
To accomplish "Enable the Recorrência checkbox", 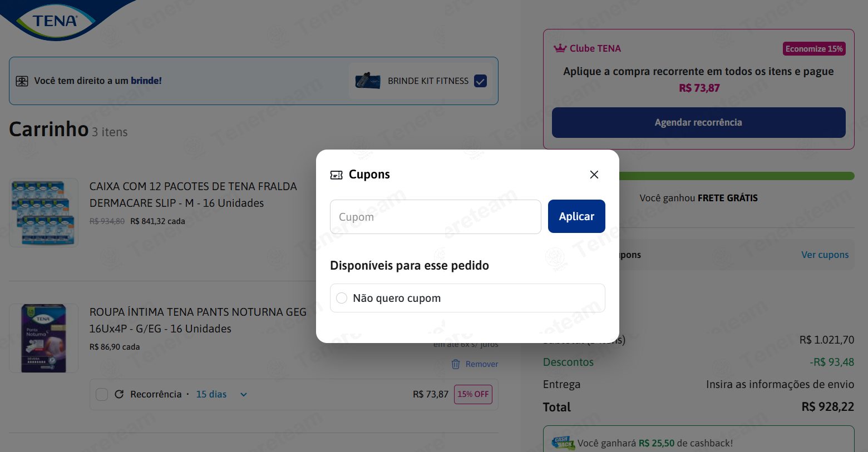I will (x=102, y=394).
